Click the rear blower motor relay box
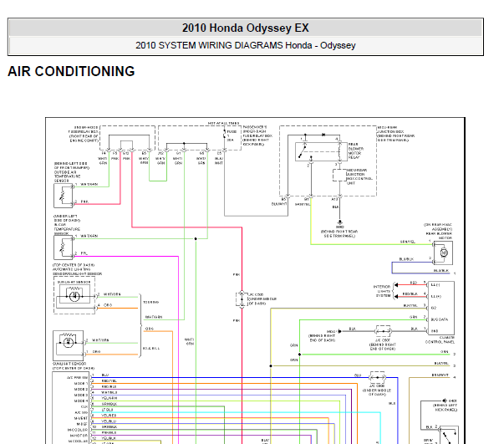Image resolution: width=504 pixels, height=444 pixels. click(321, 151)
